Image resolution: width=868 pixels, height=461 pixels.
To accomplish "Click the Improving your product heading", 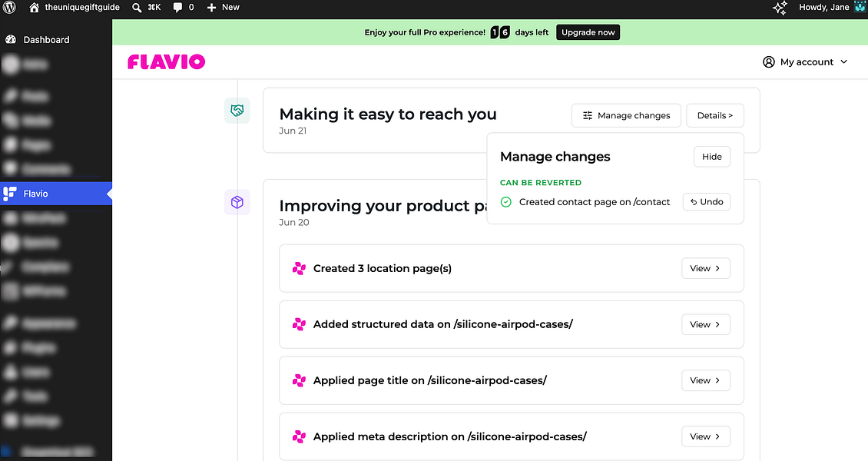I will [383, 206].
